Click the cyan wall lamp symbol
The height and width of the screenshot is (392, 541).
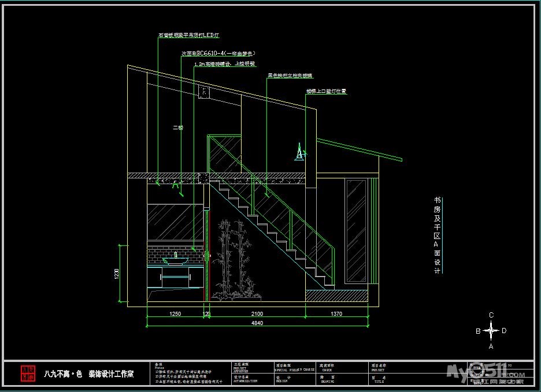[x=299, y=152]
